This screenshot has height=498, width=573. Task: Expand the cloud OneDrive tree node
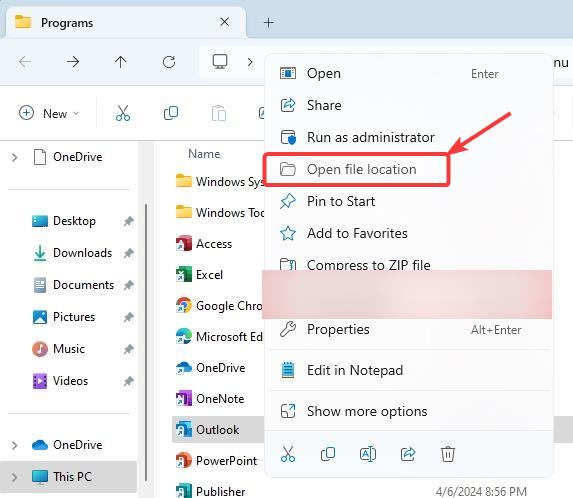click(15, 445)
